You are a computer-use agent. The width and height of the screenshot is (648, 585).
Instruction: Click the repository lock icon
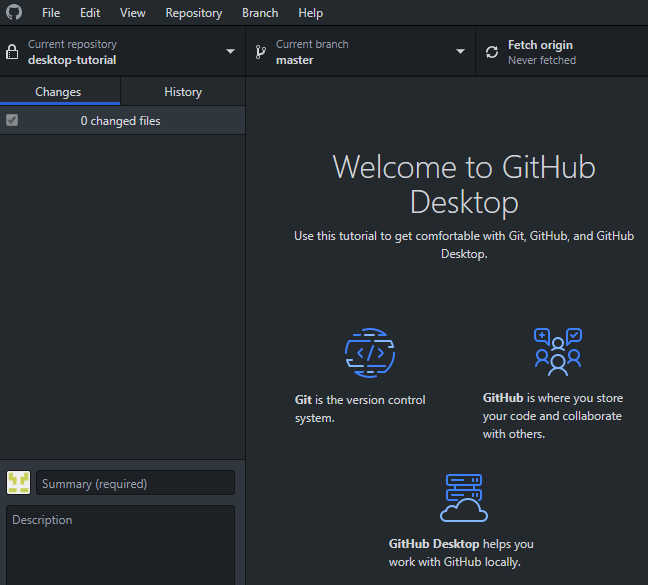pyautogui.click(x=12, y=52)
